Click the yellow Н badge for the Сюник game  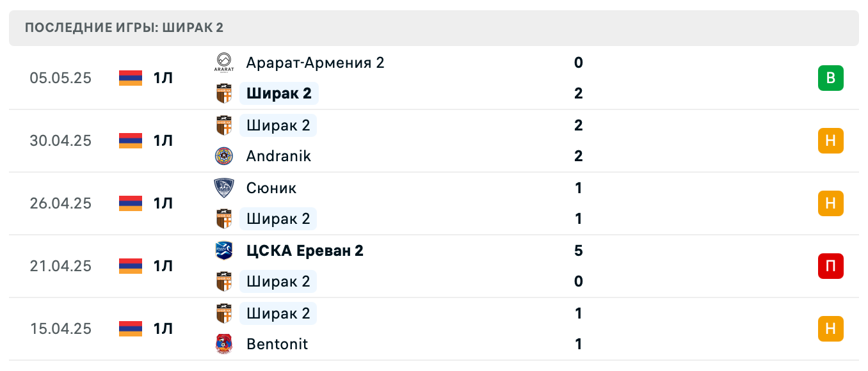pos(830,203)
